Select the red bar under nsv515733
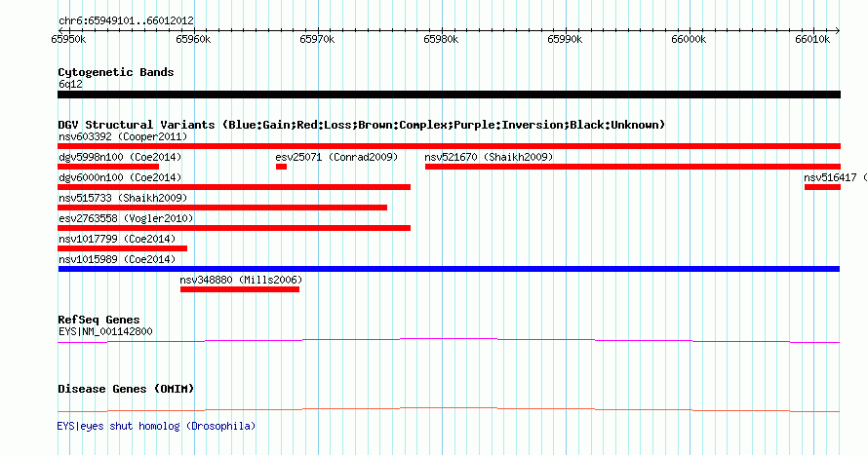The image size is (868, 455). pyautogui.click(x=222, y=208)
